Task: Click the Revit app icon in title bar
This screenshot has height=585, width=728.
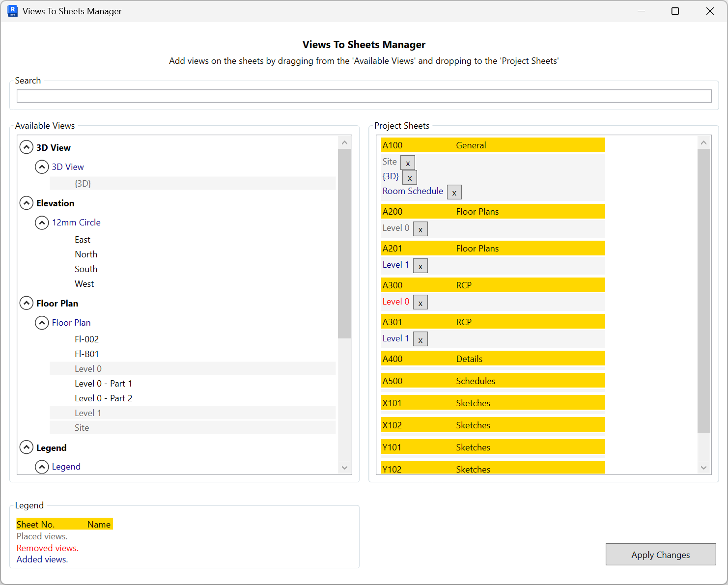Action: click(12, 11)
